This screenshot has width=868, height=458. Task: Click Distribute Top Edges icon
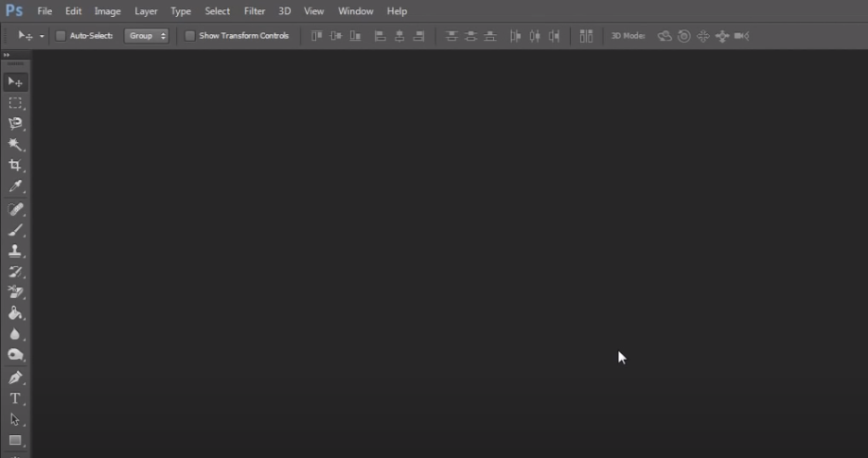click(452, 36)
